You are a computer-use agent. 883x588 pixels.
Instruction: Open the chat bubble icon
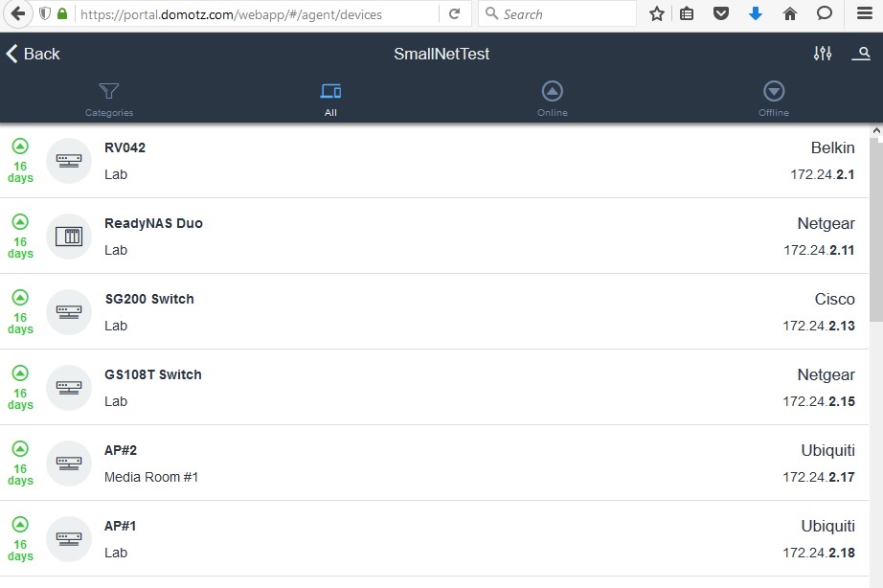coord(825,13)
